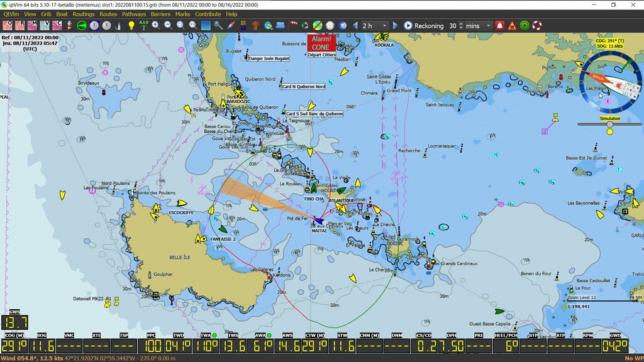
Task: Click the ESCOGRIFFE boat label
Action: pos(181,212)
